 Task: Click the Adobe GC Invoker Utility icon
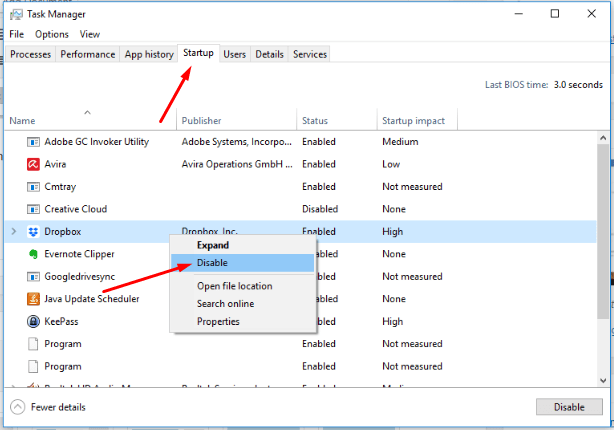click(x=33, y=142)
